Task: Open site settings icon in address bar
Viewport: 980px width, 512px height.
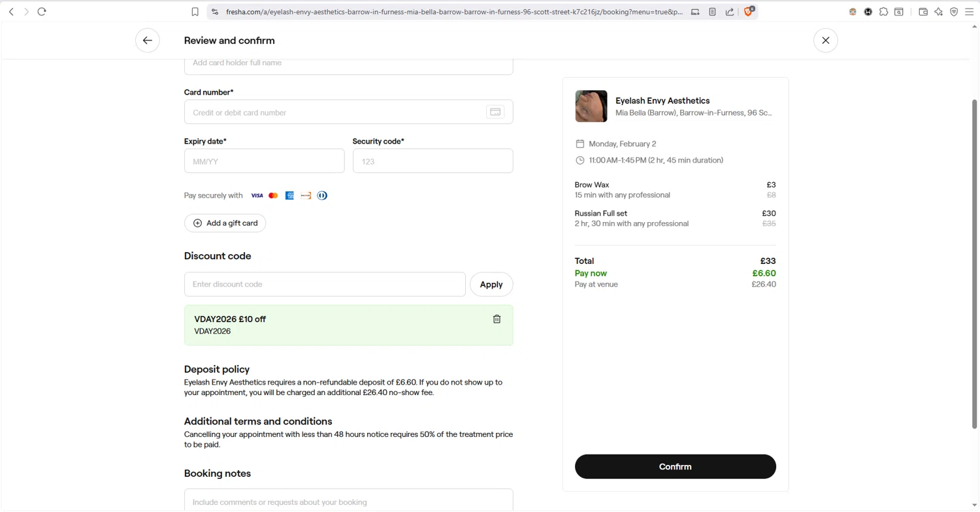Action: pos(214,12)
